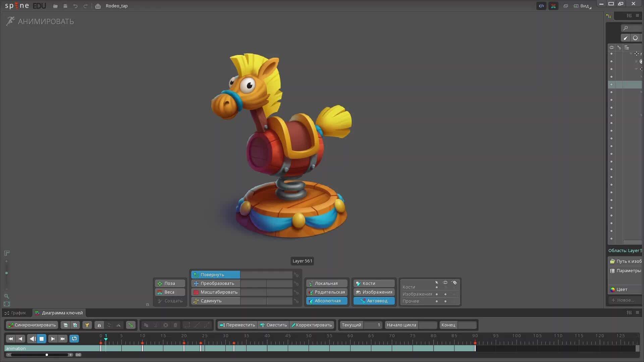644x362 pixels.
Task: Click the Сместить button
Action: [274, 325]
